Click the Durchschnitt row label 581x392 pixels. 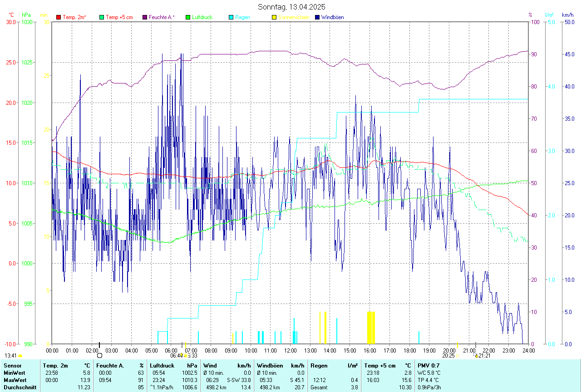[x=20, y=387]
